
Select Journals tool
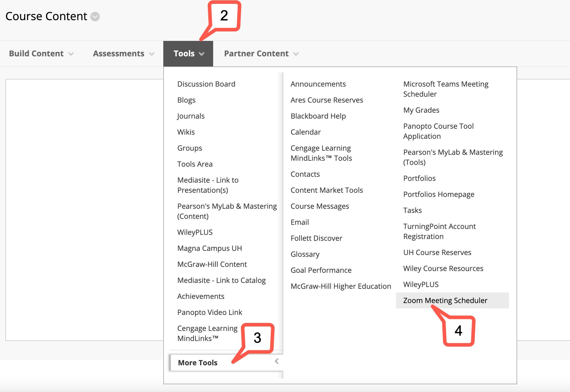(x=191, y=116)
